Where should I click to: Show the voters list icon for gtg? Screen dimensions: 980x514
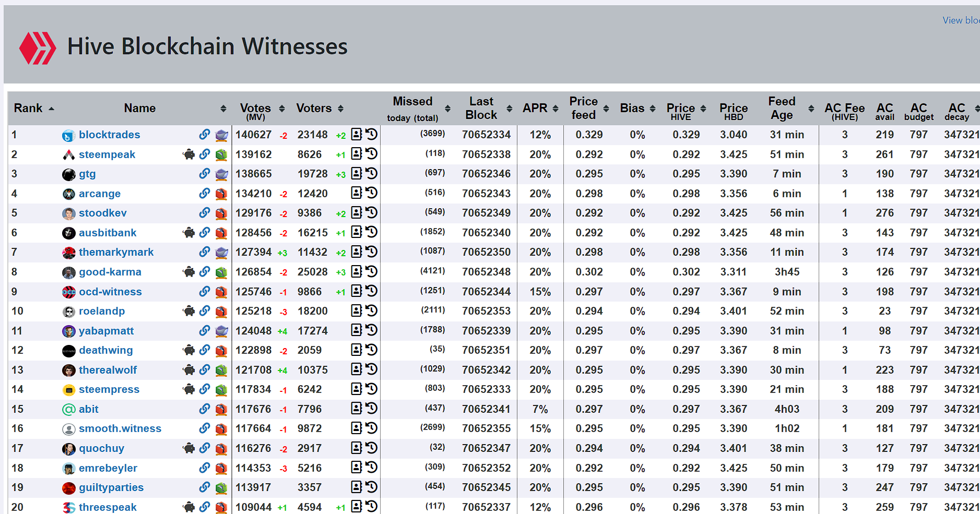pyautogui.click(x=357, y=173)
